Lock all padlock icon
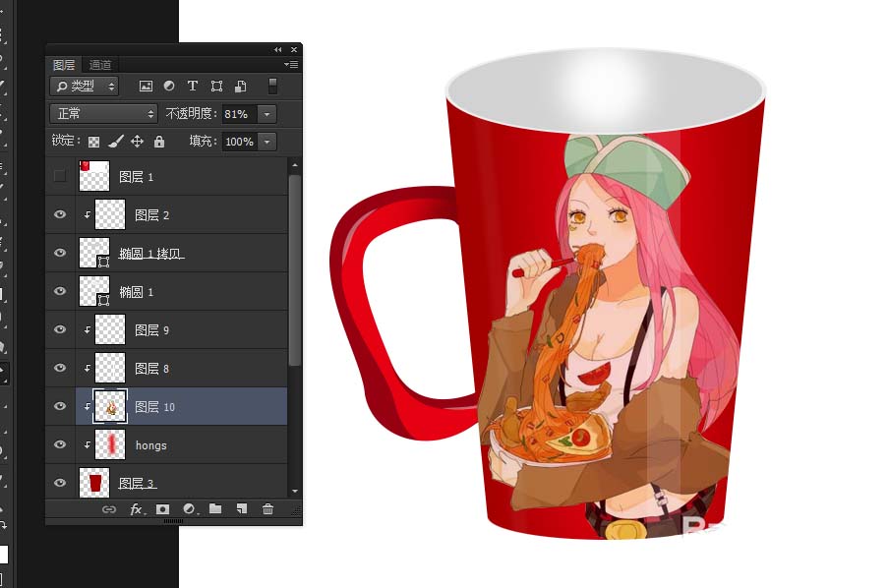 (159, 142)
